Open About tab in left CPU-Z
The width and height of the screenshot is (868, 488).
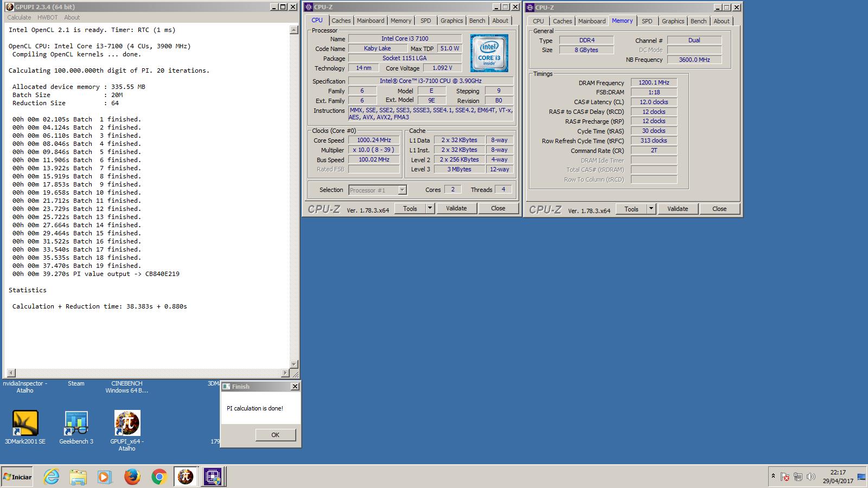(500, 21)
